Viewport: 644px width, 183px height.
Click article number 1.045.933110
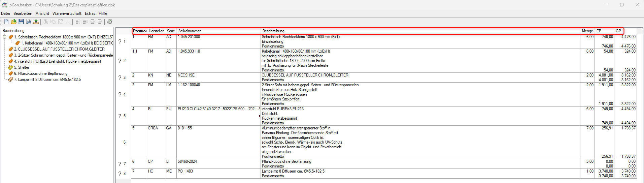click(x=189, y=51)
